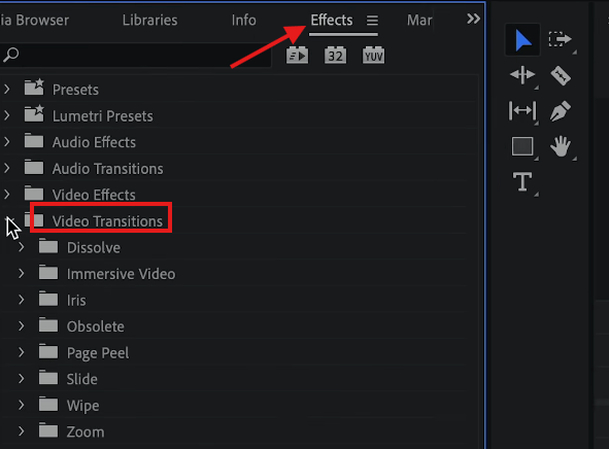Expand the Lumetri Presets folder
The height and width of the screenshot is (449, 609).
pos(7,116)
